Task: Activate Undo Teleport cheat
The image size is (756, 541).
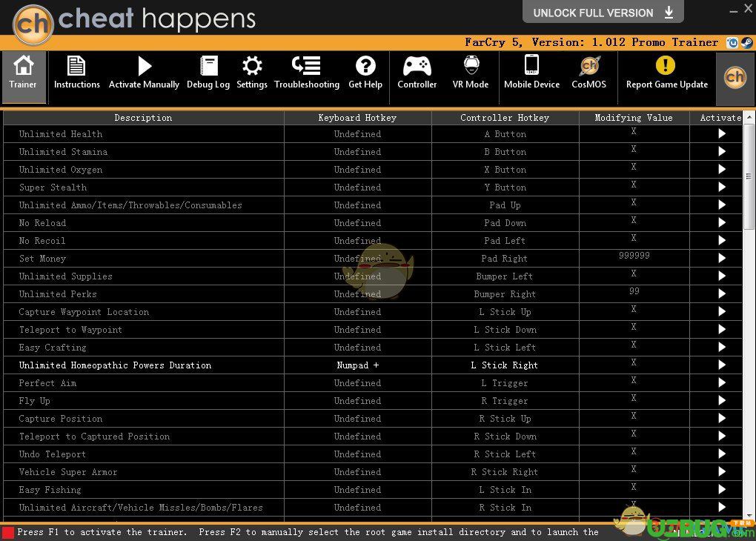Action: click(x=721, y=455)
